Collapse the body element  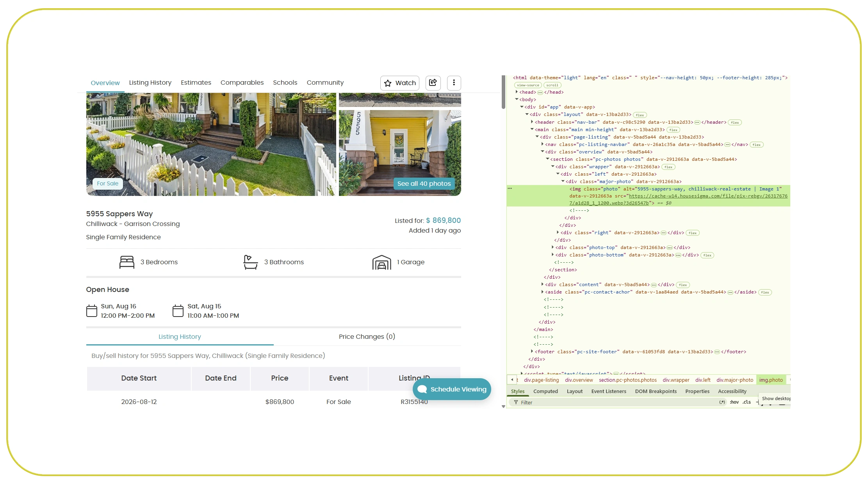517,100
